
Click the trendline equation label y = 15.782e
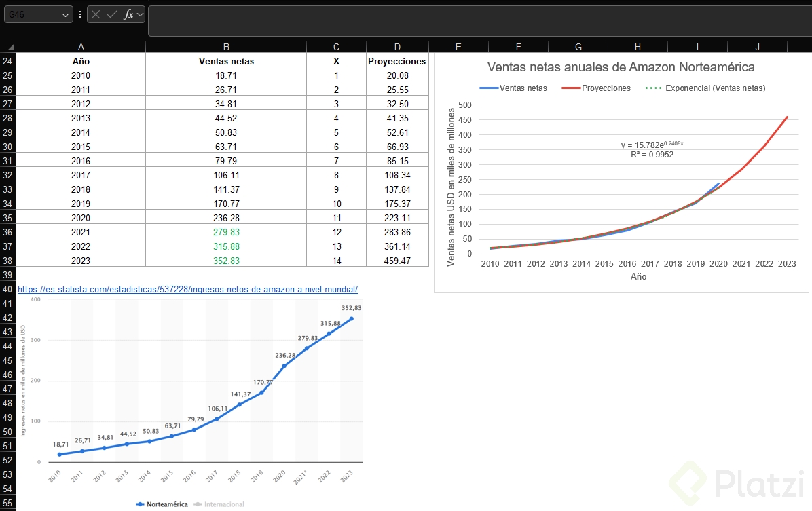pyautogui.click(x=652, y=145)
